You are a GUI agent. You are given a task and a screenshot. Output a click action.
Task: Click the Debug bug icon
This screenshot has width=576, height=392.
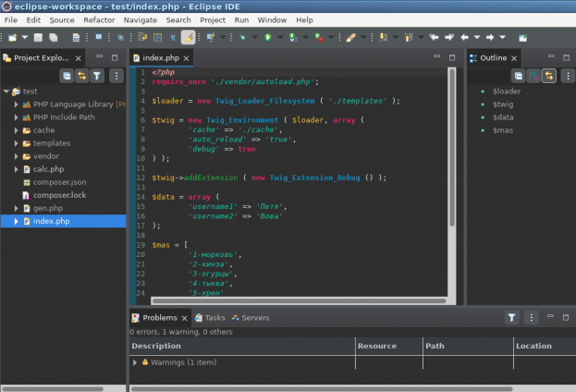pos(242,38)
